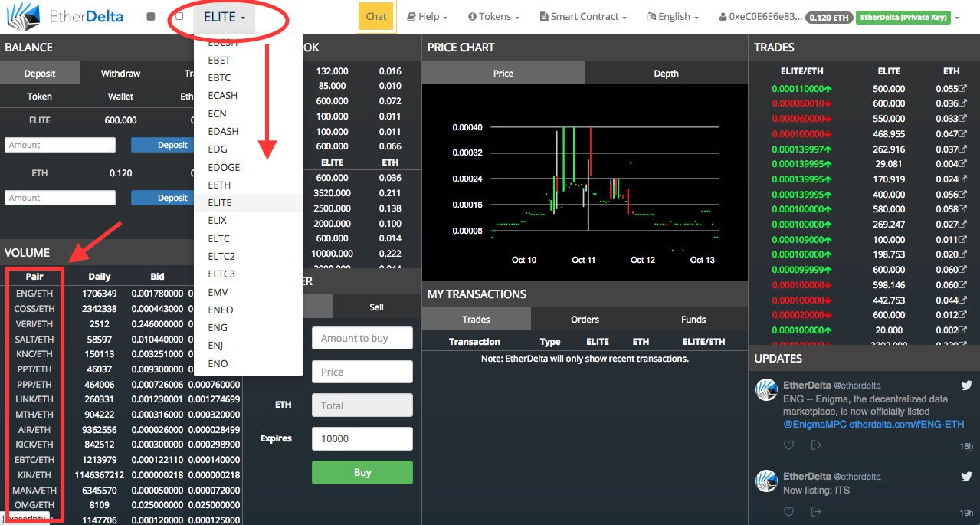
Task: Click the EtherDelta avatar on the ENG tweet
Action: [x=767, y=389]
